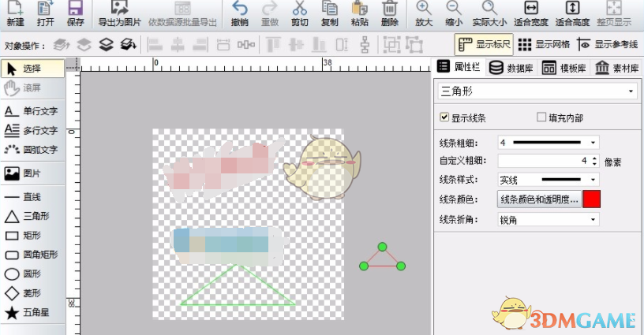Choose the 圆弧文字 arc text tool
This screenshot has height=335, width=644.
pos(32,150)
